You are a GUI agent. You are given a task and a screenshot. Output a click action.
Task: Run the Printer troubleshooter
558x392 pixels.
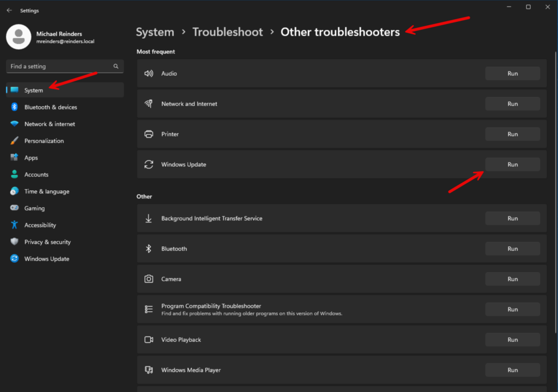[512, 134]
